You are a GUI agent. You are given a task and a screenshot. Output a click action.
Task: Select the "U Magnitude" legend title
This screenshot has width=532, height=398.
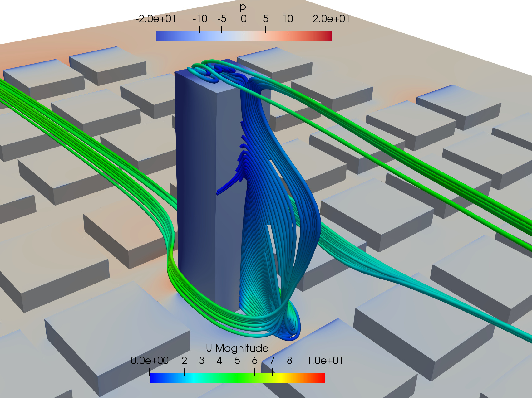point(237,348)
